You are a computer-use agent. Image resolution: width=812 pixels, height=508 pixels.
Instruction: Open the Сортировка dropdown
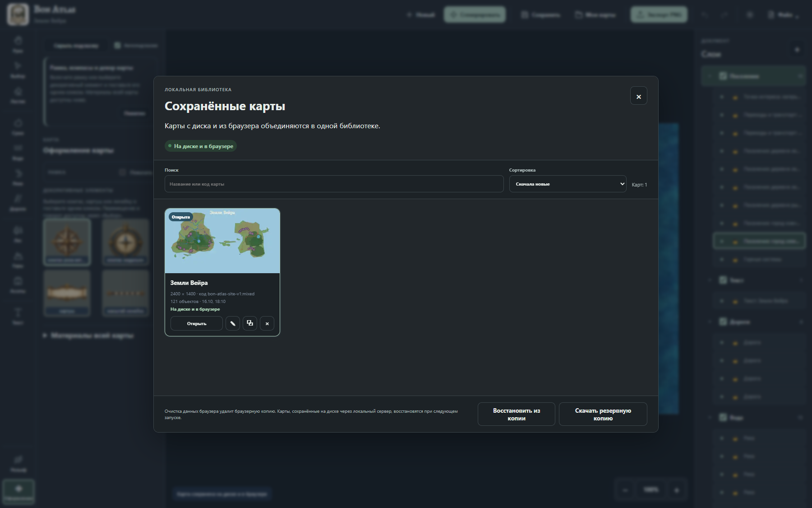[x=567, y=184]
